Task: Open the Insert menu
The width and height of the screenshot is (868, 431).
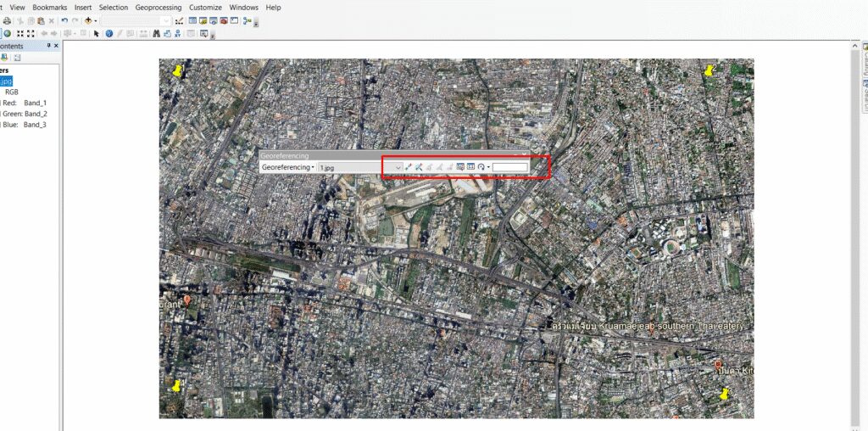Action: 83,7
